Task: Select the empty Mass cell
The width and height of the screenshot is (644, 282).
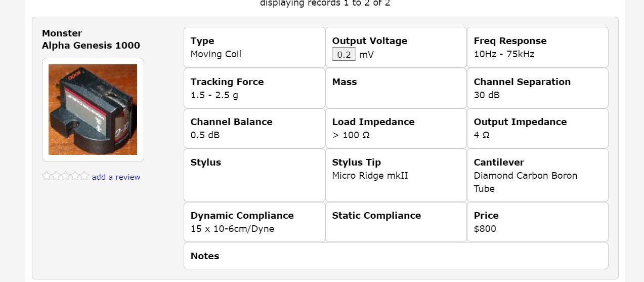Action: pyautogui.click(x=396, y=88)
